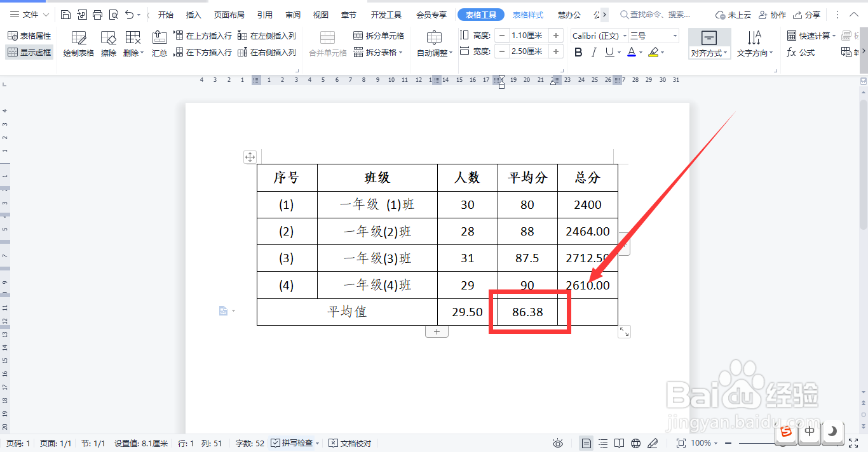
Task: Switch to the 开始 tab
Action: (166, 15)
